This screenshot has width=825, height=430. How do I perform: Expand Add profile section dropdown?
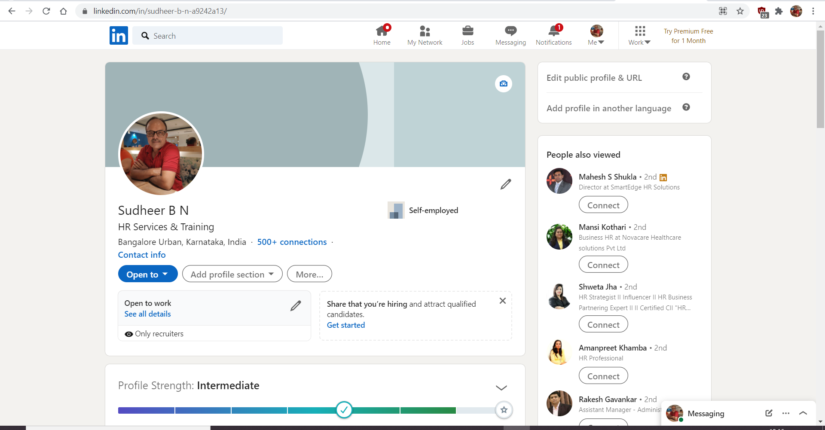tap(232, 274)
